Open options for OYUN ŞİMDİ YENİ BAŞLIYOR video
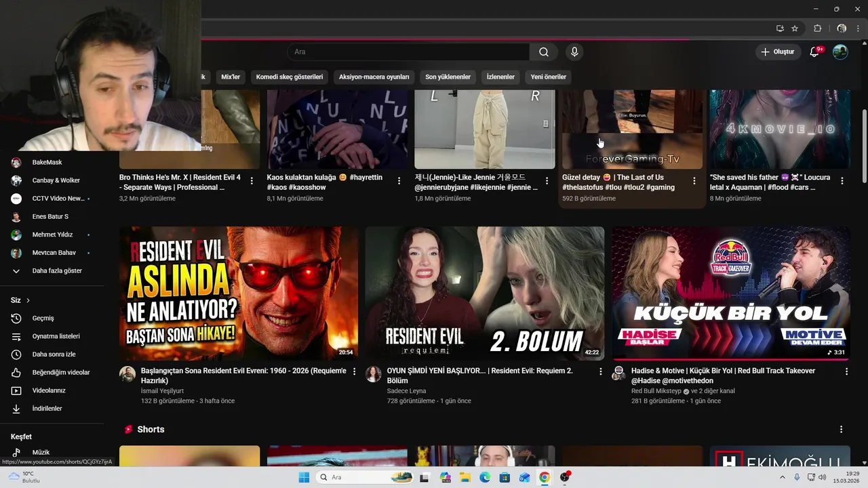The height and width of the screenshot is (488, 868). (600, 371)
